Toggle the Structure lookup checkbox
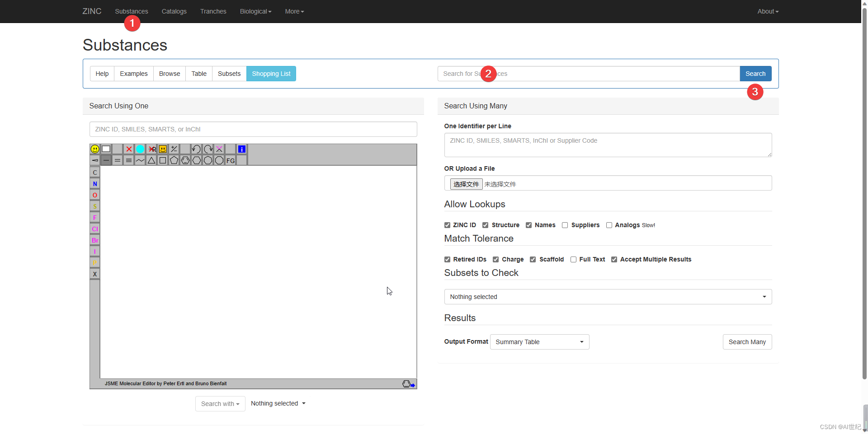Image resolution: width=868 pixels, height=434 pixels. tap(485, 225)
